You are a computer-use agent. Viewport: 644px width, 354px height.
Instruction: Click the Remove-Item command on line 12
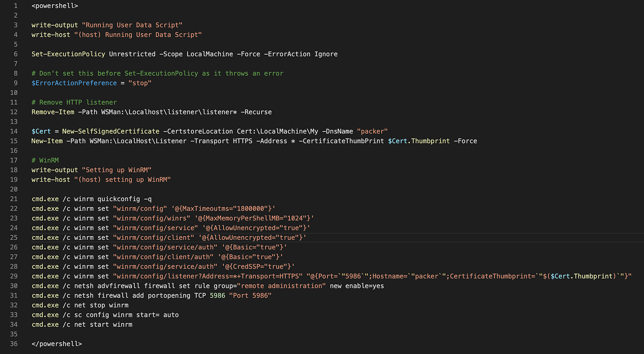pos(52,112)
